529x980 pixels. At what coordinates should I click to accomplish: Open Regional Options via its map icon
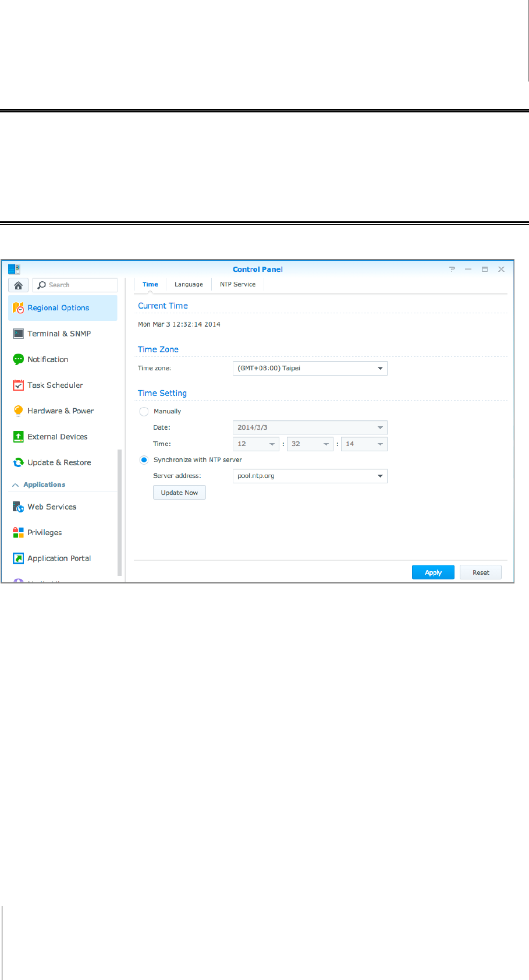[18, 308]
